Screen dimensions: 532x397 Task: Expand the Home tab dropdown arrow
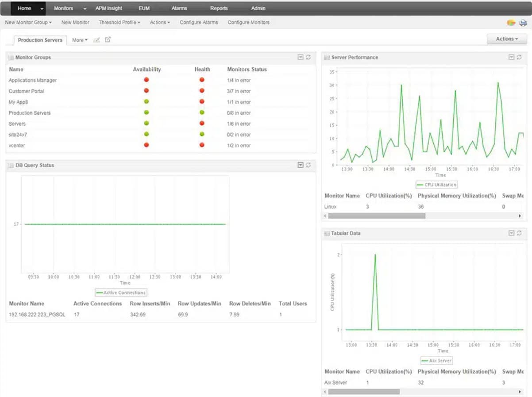[42, 8]
